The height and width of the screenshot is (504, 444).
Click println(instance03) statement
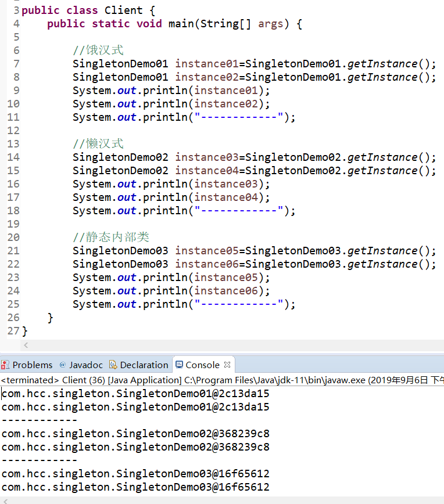click(171, 184)
